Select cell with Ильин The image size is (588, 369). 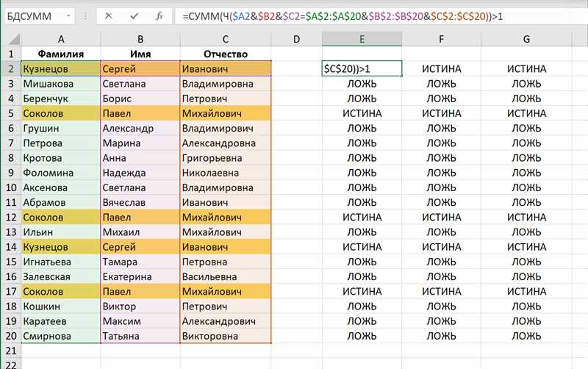tap(61, 232)
